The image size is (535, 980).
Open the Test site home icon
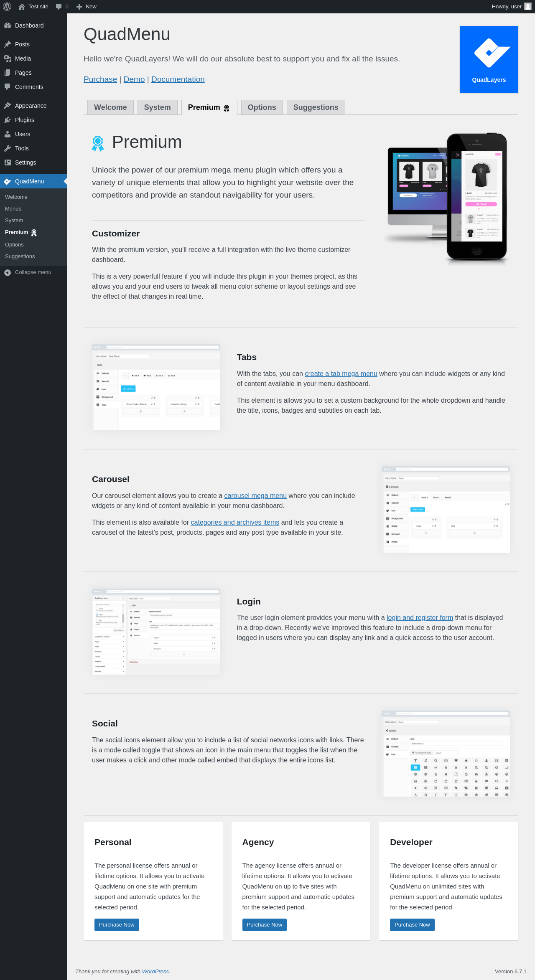point(22,7)
